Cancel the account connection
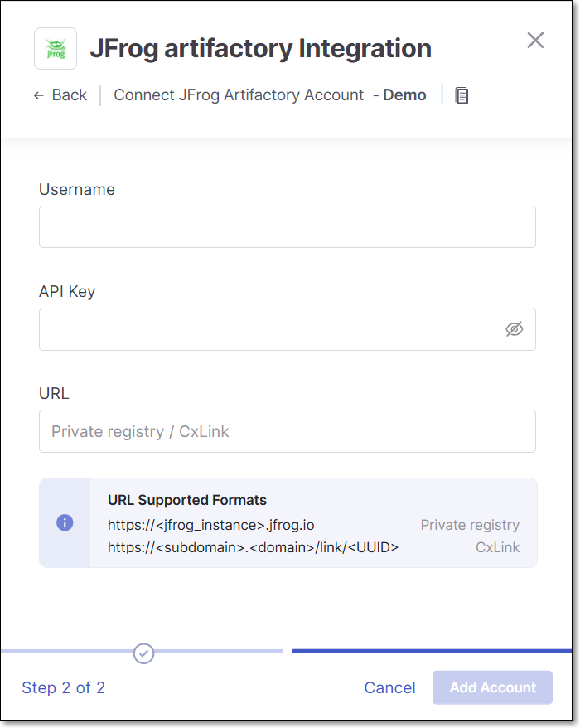Screen dimensions: 580x728 tap(389, 687)
